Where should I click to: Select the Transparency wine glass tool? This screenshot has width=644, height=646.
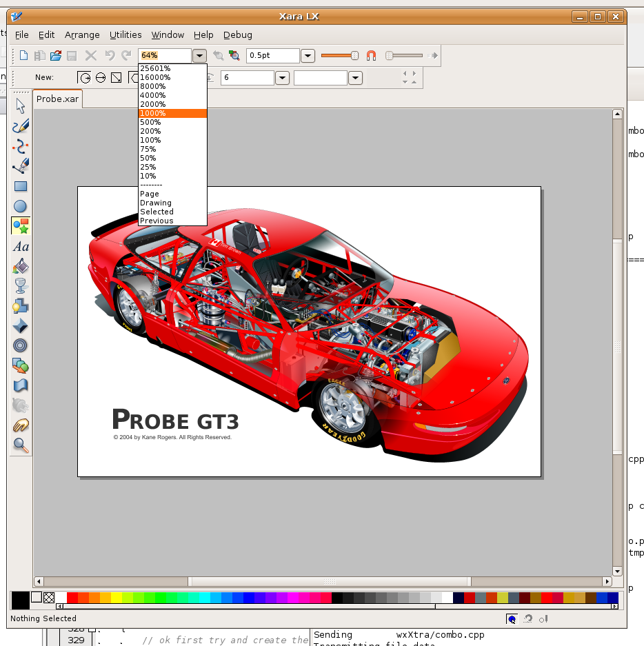20,285
